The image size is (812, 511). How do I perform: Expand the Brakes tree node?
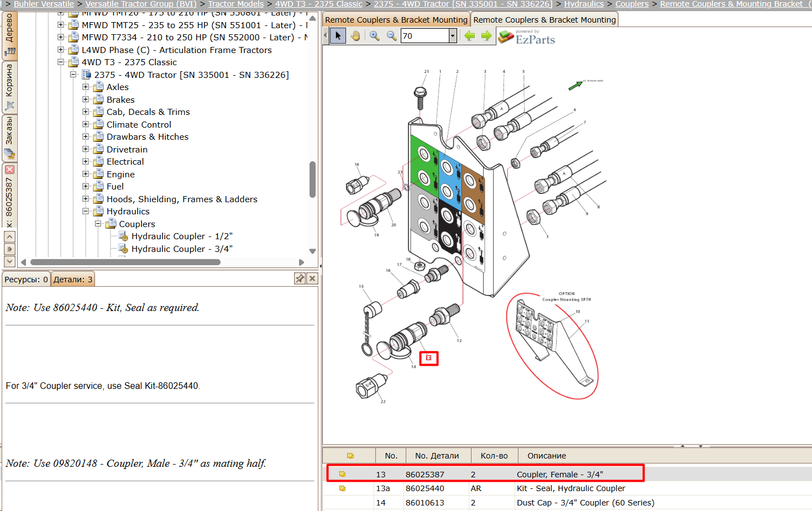[x=86, y=99]
